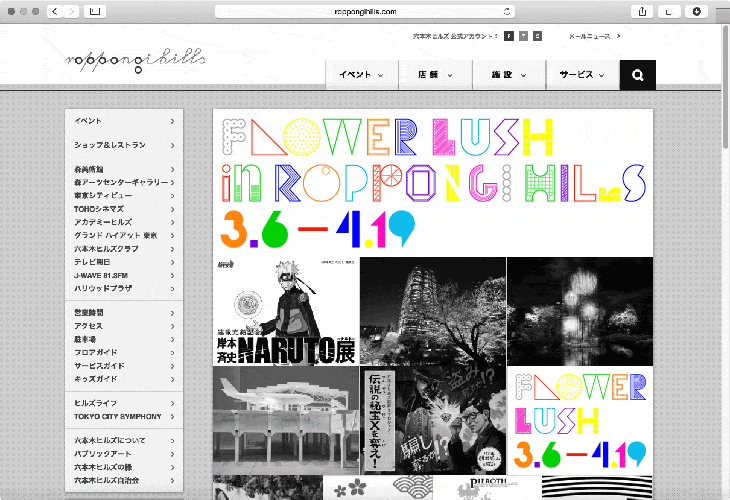This screenshot has width=730, height=500.
Task: Open the パブリックアート sidebar link
Action: coord(124,453)
